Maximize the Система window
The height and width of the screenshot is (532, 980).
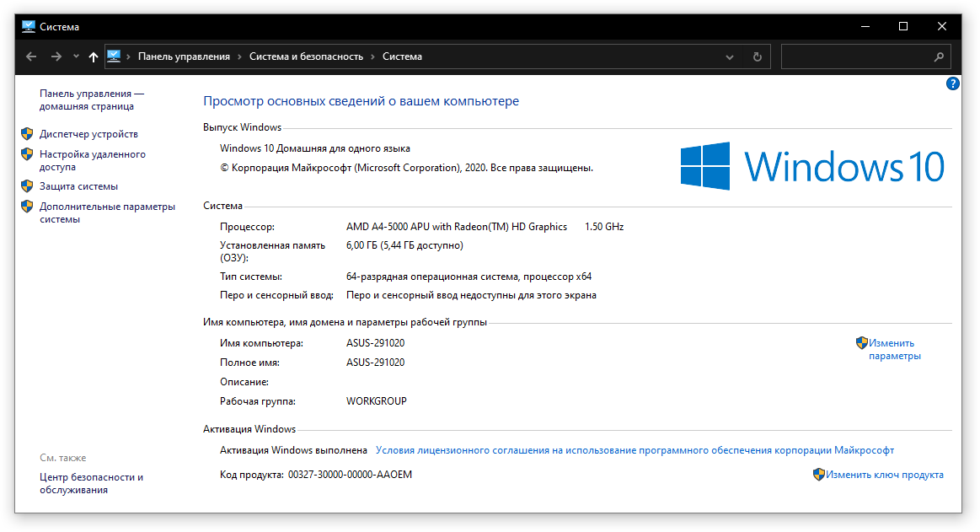coord(903,26)
